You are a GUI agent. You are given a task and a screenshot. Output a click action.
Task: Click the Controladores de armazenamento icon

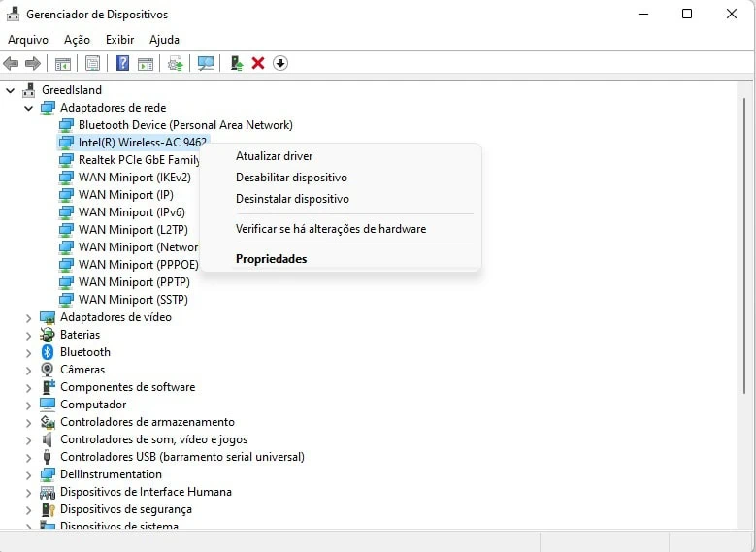[48, 422]
